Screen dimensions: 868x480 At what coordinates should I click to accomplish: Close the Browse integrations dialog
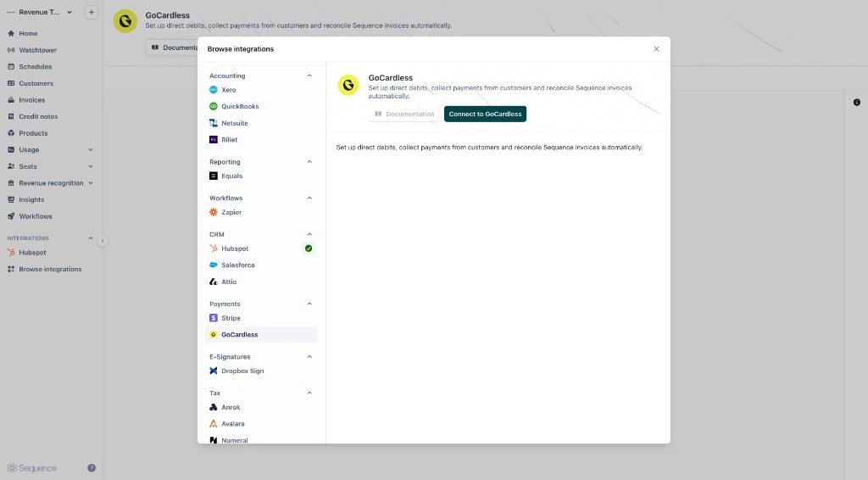coord(657,48)
